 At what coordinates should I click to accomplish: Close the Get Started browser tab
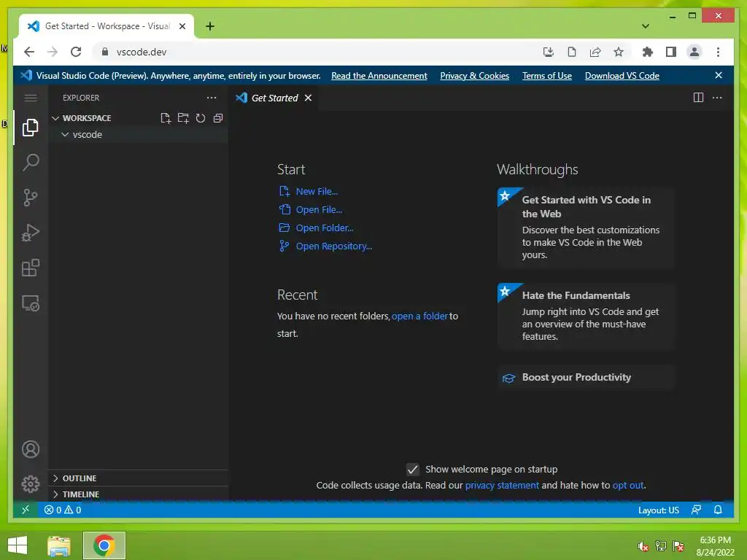coord(182,26)
